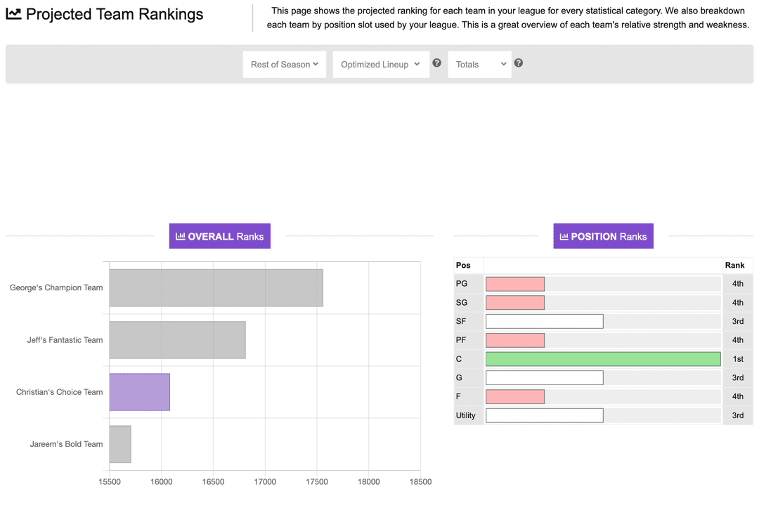Open the Optimized Lineup dropdown
759x532 pixels.
coord(380,64)
